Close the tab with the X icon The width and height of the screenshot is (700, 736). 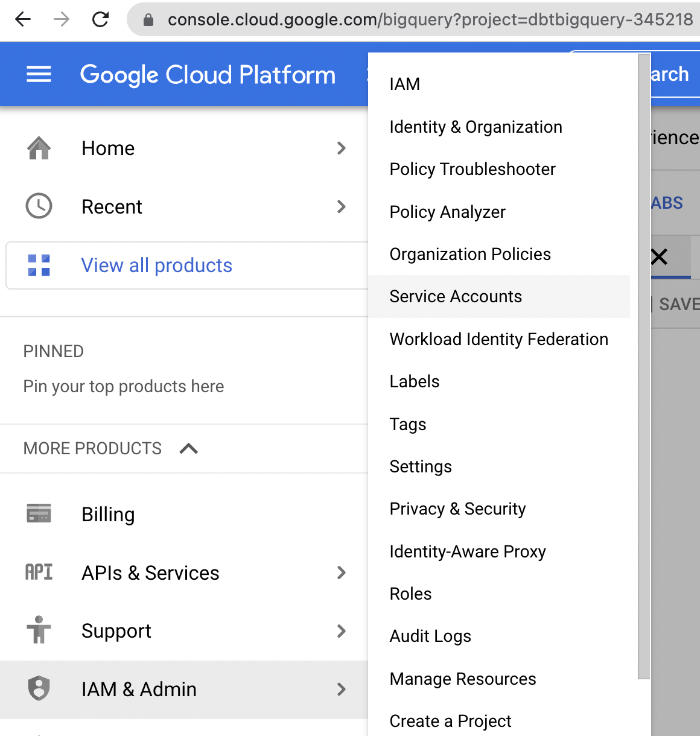click(659, 257)
